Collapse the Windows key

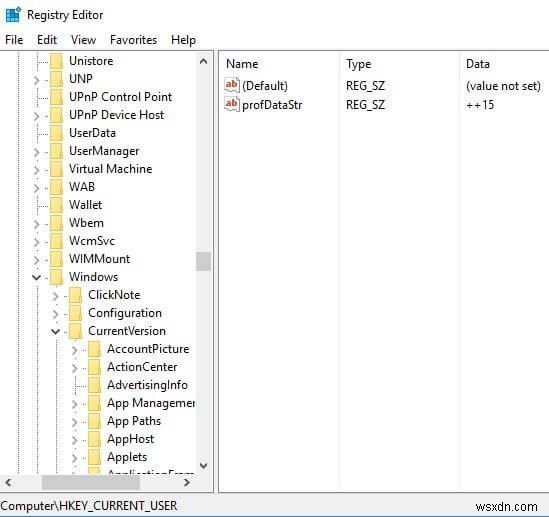point(36,278)
